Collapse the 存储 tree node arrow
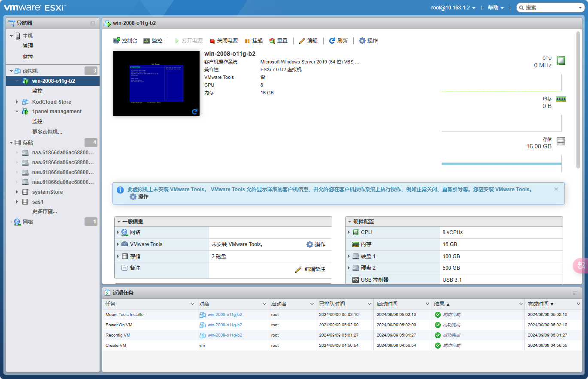The image size is (588, 379). [x=12, y=142]
